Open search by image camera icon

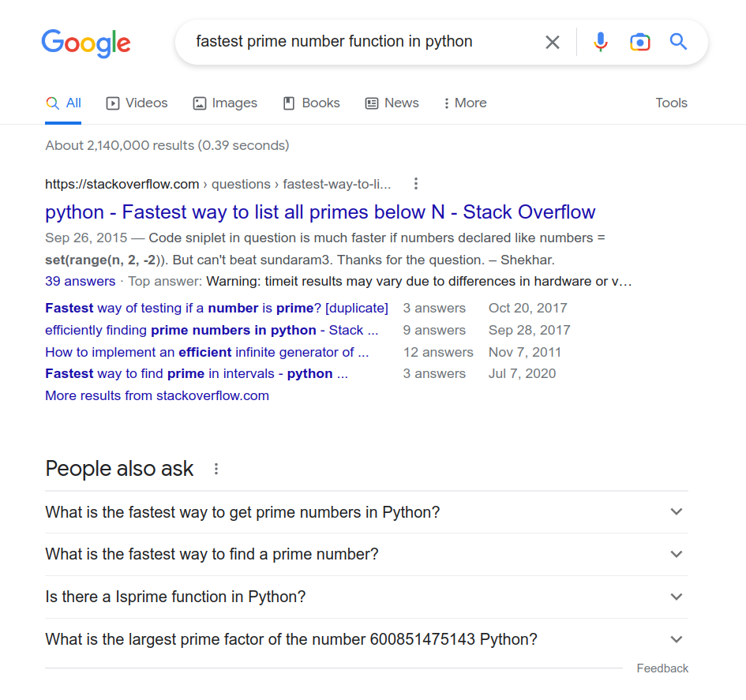click(640, 43)
